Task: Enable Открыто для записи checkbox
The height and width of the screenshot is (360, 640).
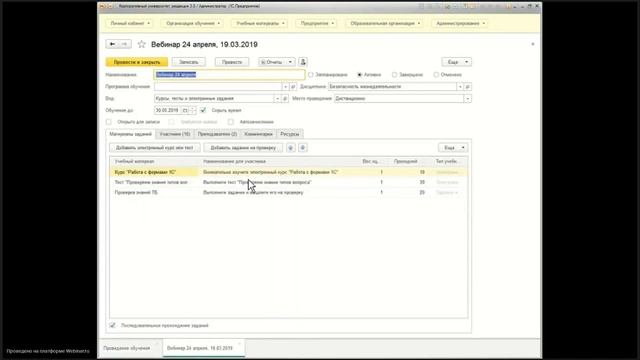Action: coord(109,122)
